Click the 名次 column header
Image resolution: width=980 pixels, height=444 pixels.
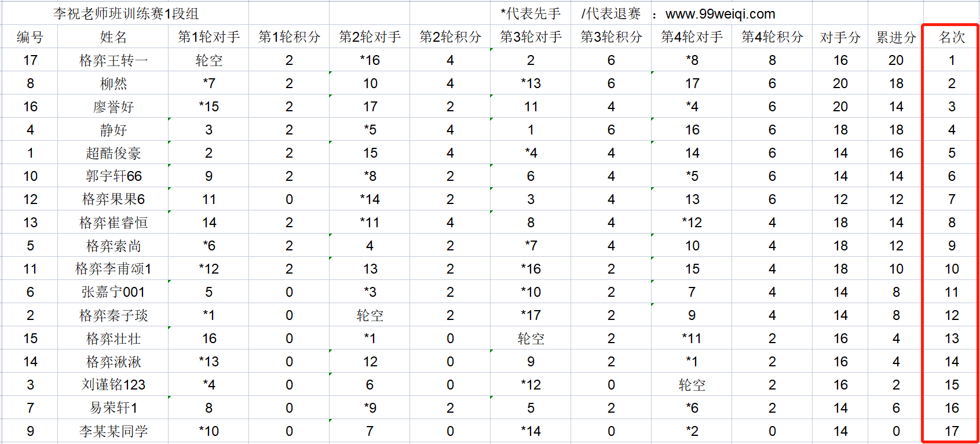pos(952,37)
